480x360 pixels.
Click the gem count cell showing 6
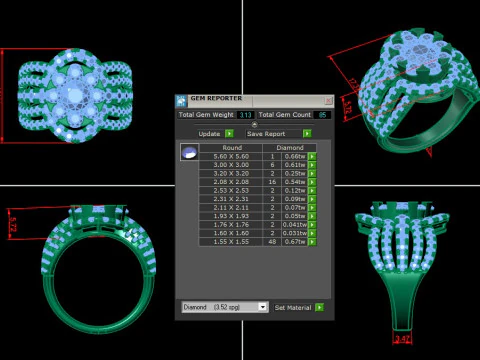[272, 165]
